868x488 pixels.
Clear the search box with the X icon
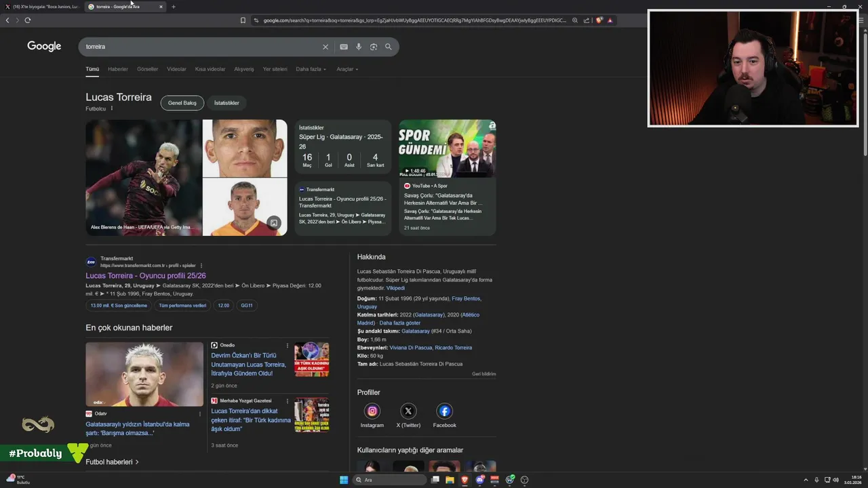click(x=325, y=47)
